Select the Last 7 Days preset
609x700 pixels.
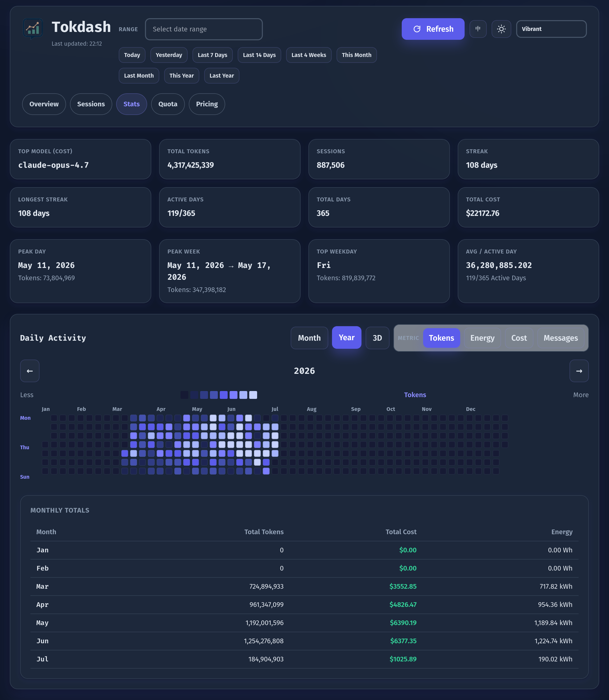pos(212,55)
